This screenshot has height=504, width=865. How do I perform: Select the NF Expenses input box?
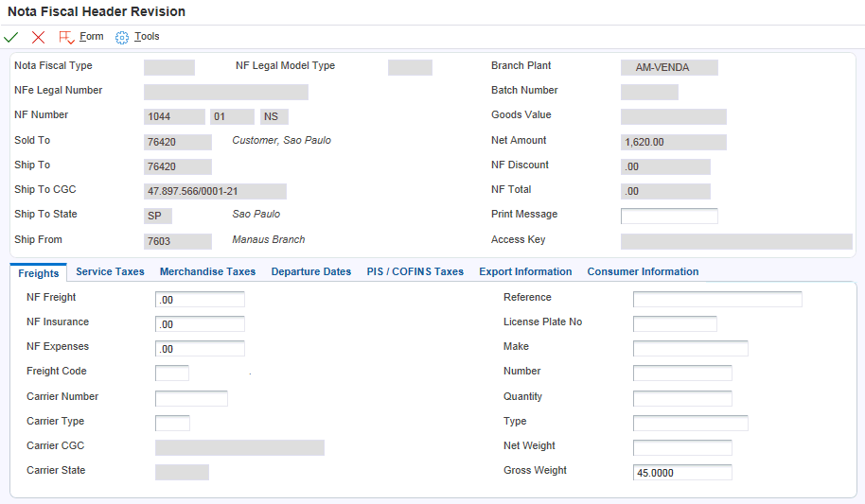(200, 348)
